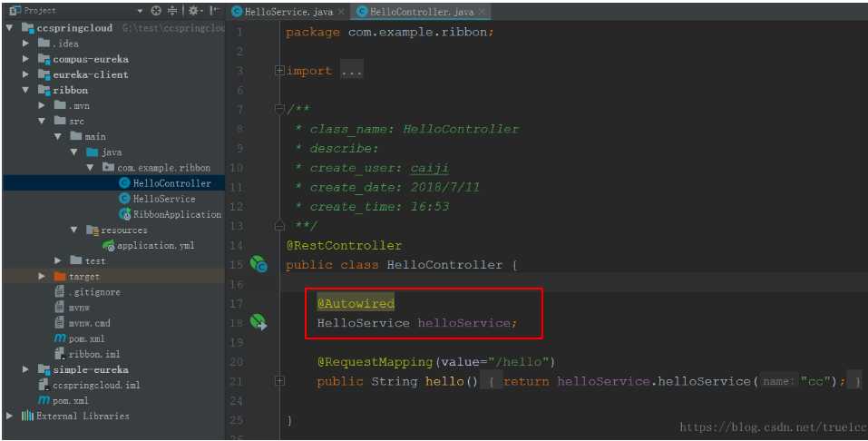
Task: Collapse the main folder
Action: 57,136
